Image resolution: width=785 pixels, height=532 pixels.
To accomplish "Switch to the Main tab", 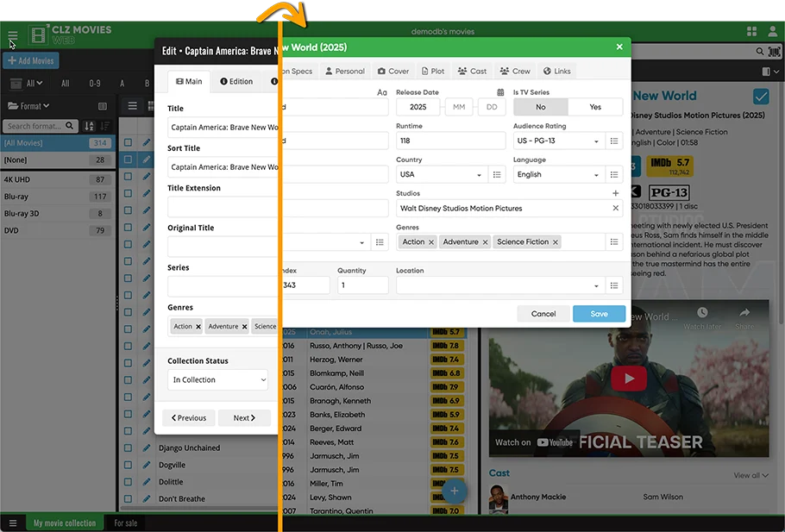I will 189,82.
